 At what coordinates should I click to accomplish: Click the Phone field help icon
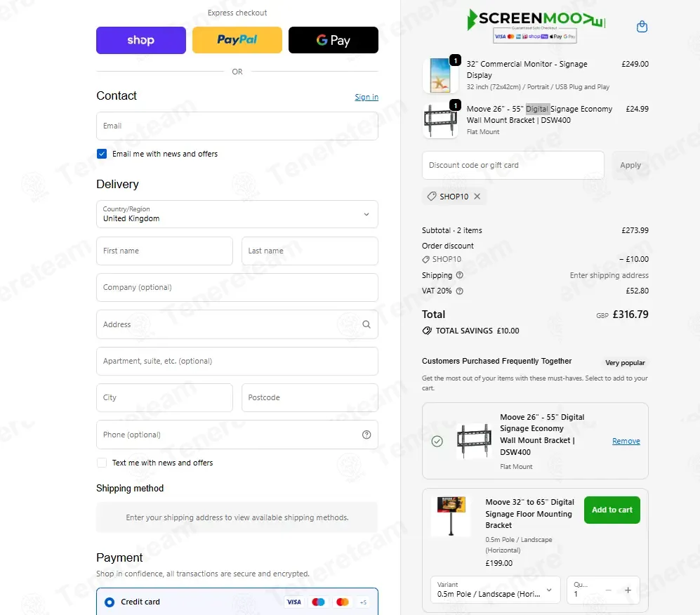click(366, 435)
